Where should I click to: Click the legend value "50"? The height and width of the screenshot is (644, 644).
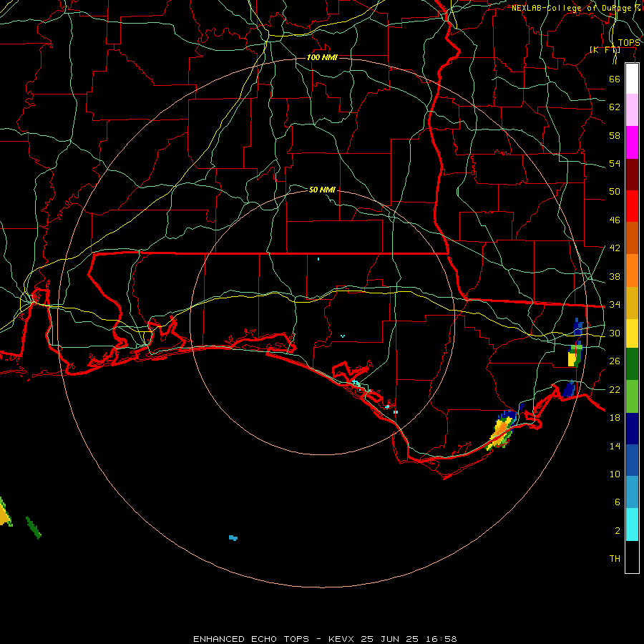point(615,192)
